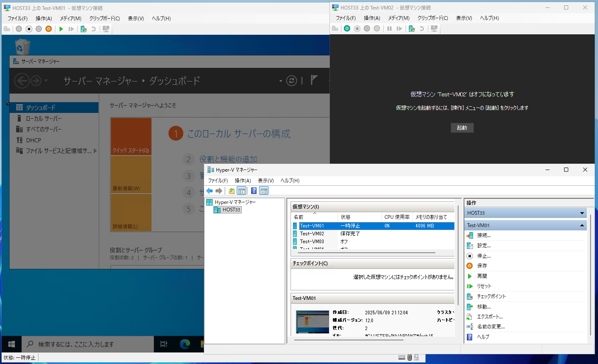Click このローカル サーバーの構成 link
598x364 pixels.
coord(239,134)
